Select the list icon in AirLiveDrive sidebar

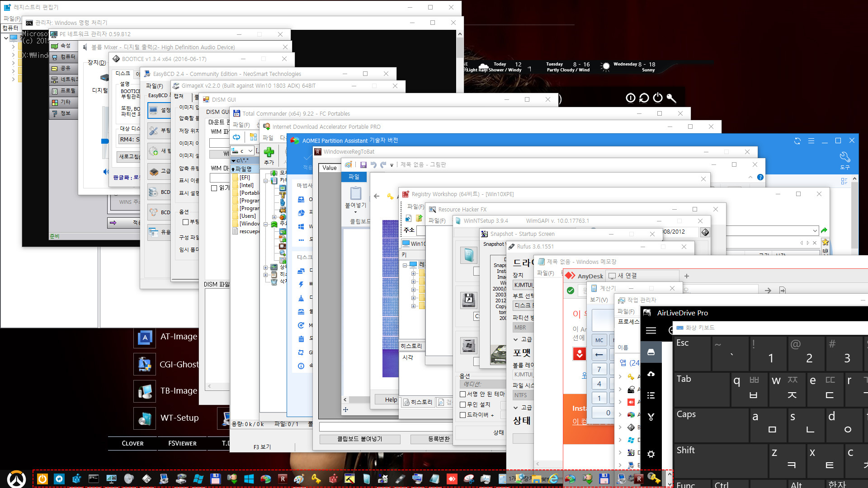point(651,395)
